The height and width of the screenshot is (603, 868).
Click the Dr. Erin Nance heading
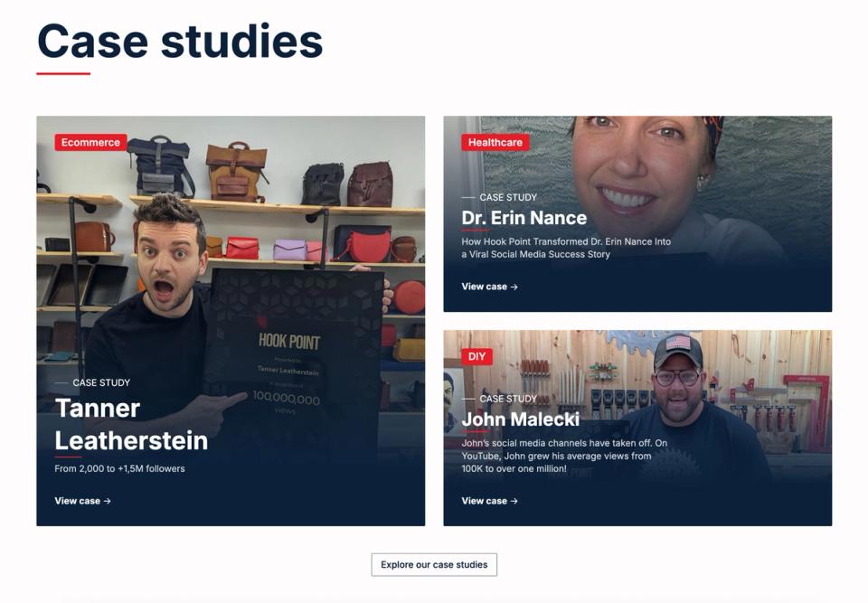pos(524,218)
